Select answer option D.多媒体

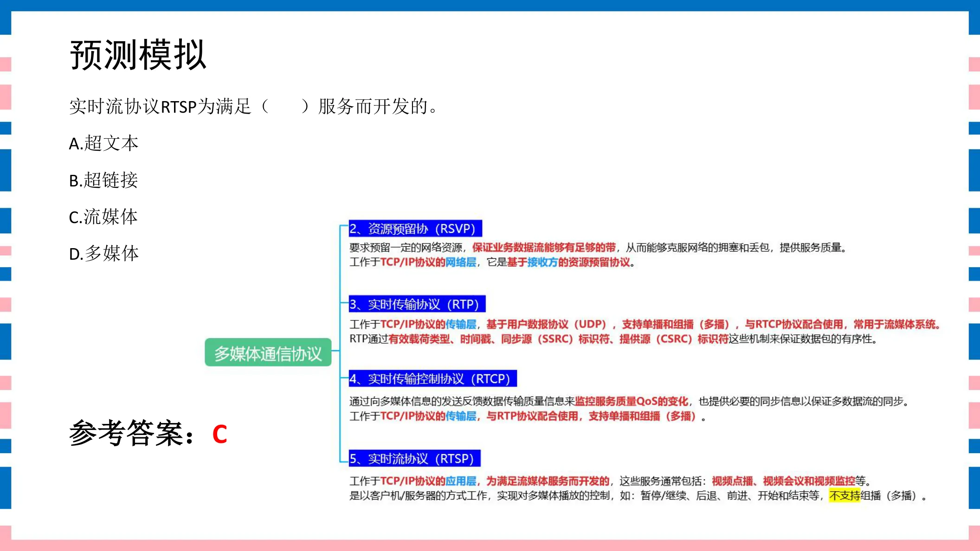104,253
